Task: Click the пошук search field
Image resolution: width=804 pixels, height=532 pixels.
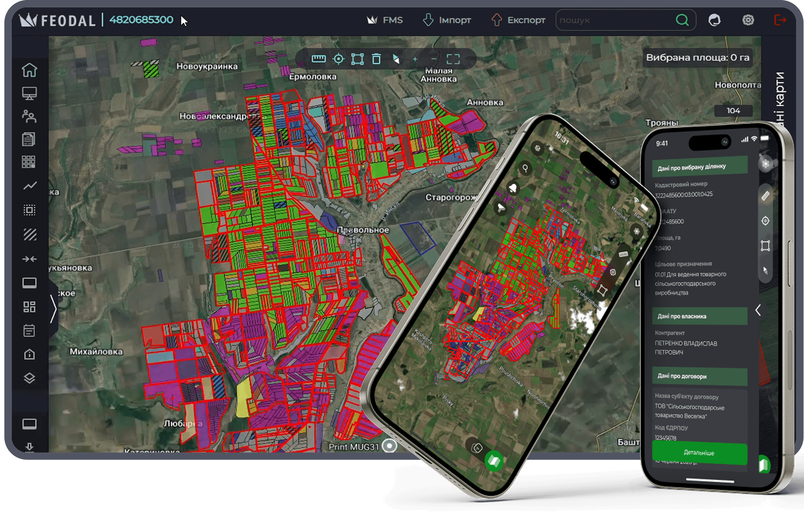Action: 614,20
